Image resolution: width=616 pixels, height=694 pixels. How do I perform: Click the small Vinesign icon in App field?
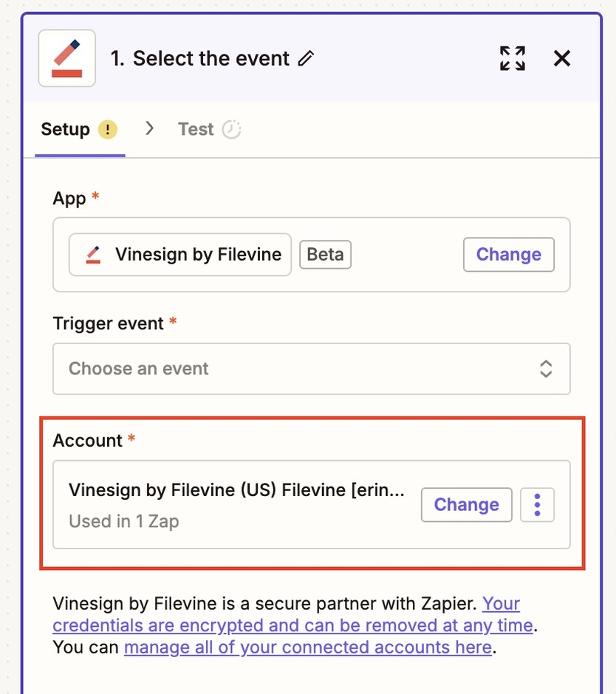coord(94,255)
